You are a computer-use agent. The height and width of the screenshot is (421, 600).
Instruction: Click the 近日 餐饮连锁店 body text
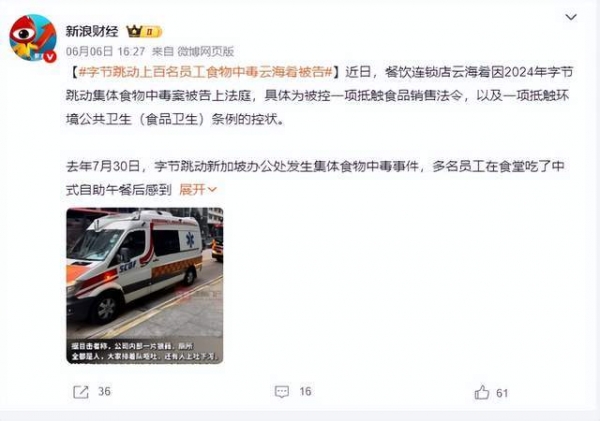[x=320, y=96]
